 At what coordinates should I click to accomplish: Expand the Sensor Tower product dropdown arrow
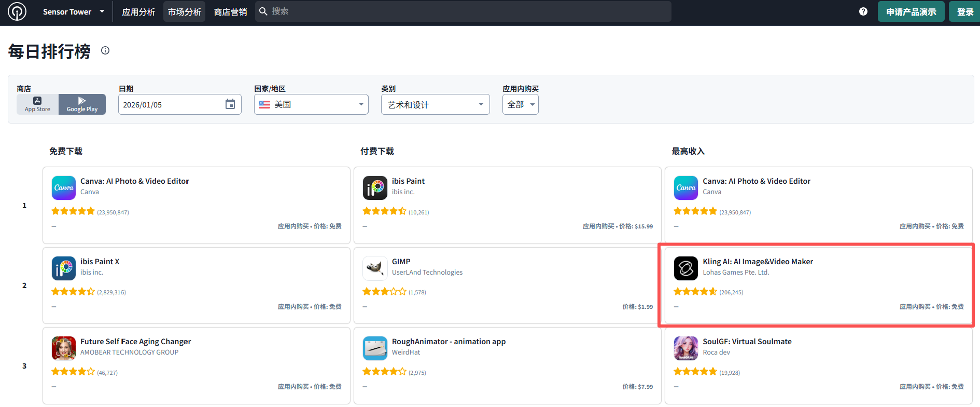point(102,11)
